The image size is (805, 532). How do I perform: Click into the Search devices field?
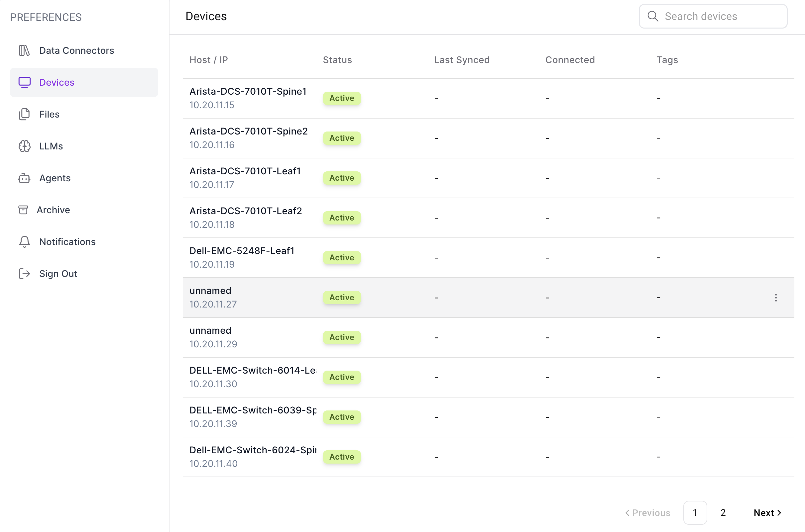coord(720,16)
